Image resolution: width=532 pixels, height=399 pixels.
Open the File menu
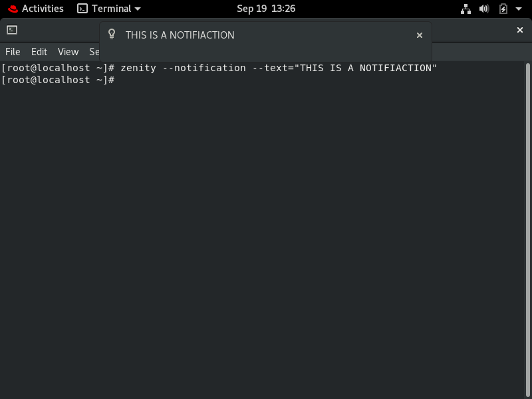pos(13,52)
